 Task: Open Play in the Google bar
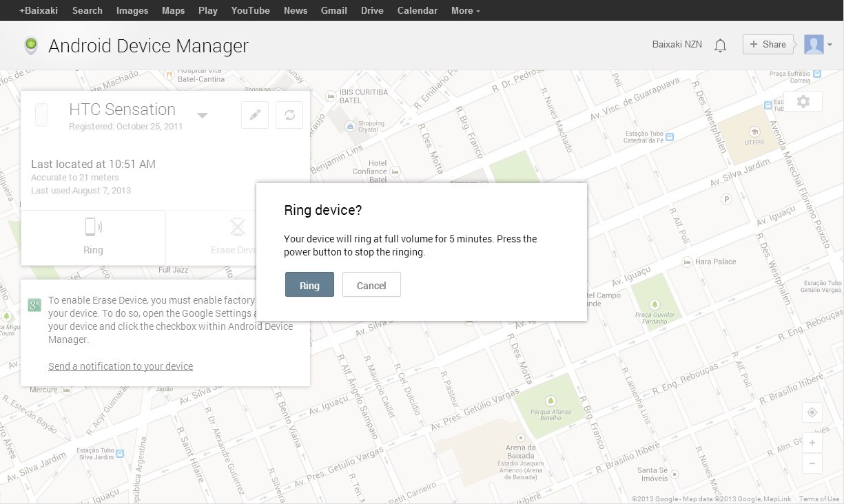(x=207, y=10)
